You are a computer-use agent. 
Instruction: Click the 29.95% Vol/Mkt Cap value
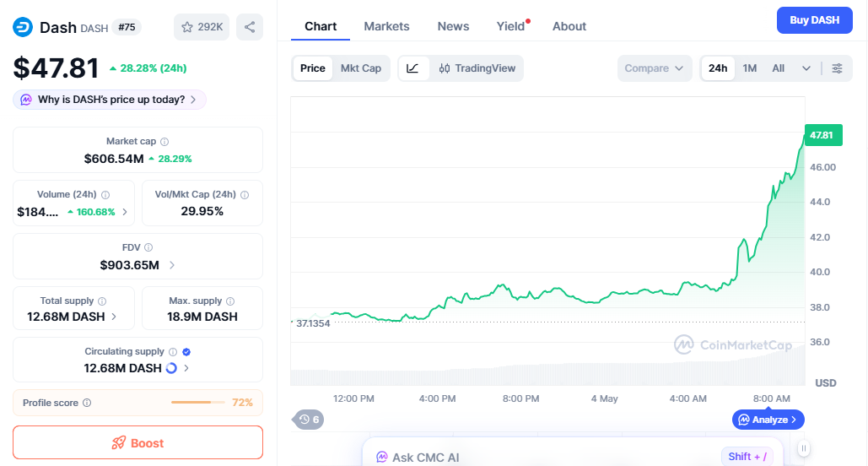(202, 212)
